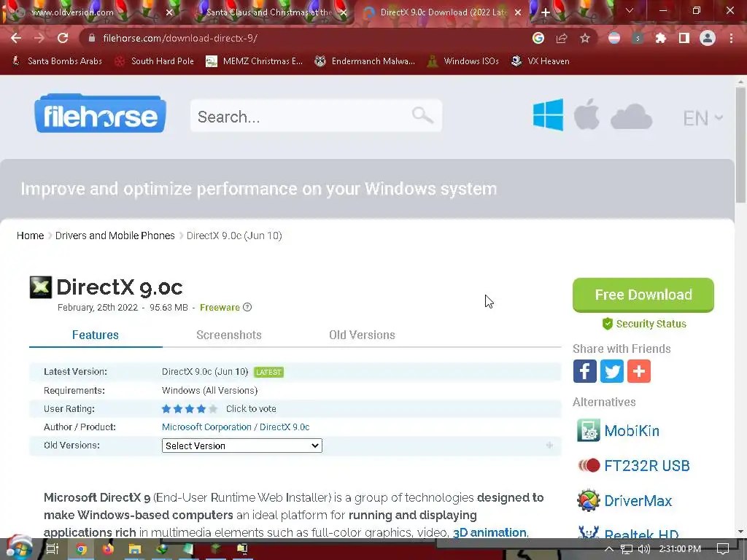Close the www.oldversion.com tab

coord(169,12)
